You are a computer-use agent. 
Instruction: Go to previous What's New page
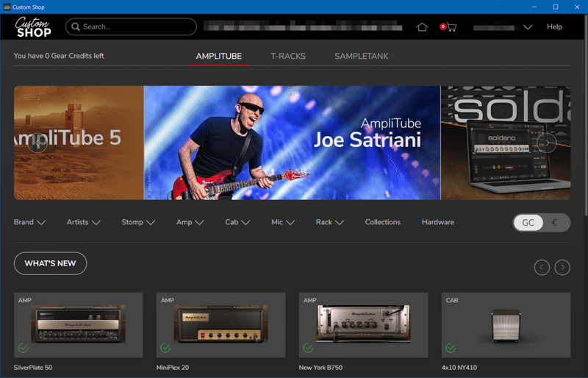[x=542, y=267]
